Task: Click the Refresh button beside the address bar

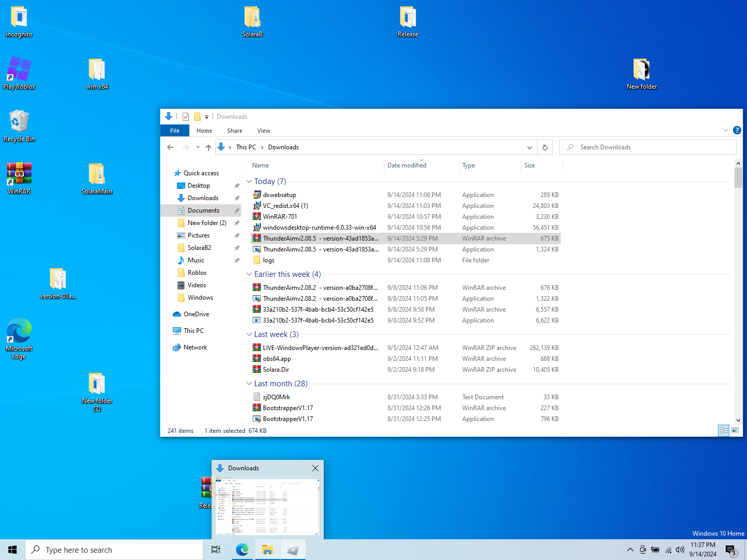Action: point(545,147)
